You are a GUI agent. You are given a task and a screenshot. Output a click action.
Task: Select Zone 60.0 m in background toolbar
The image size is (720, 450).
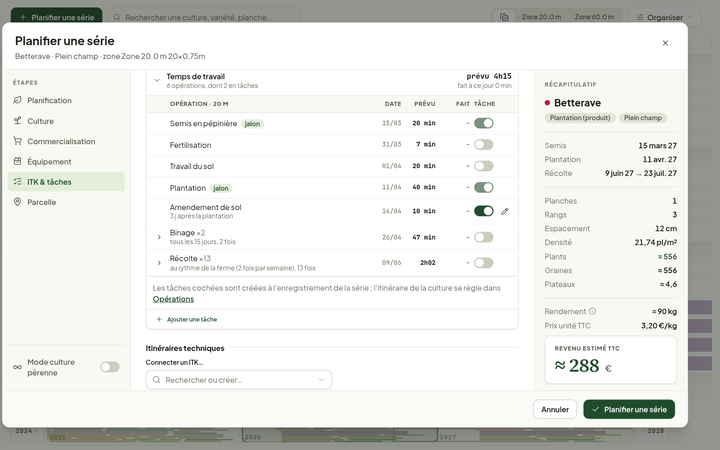point(594,17)
